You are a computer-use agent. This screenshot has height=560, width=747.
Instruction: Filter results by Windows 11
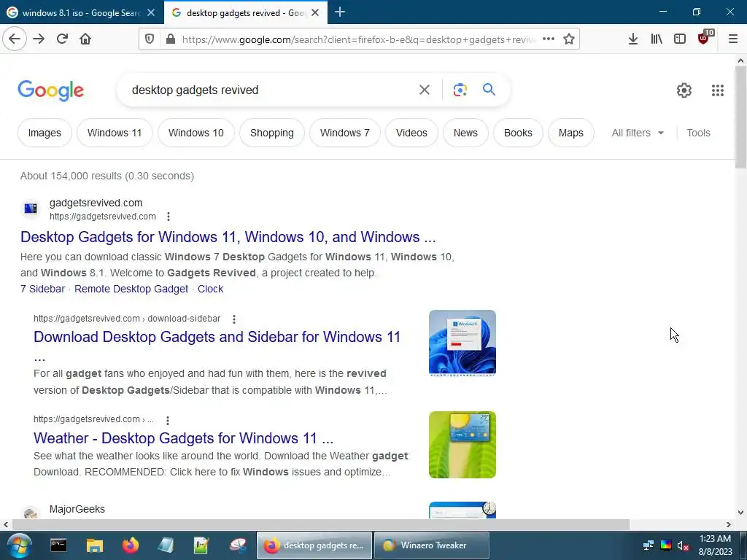pyautogui.click(x=115, y=133)
